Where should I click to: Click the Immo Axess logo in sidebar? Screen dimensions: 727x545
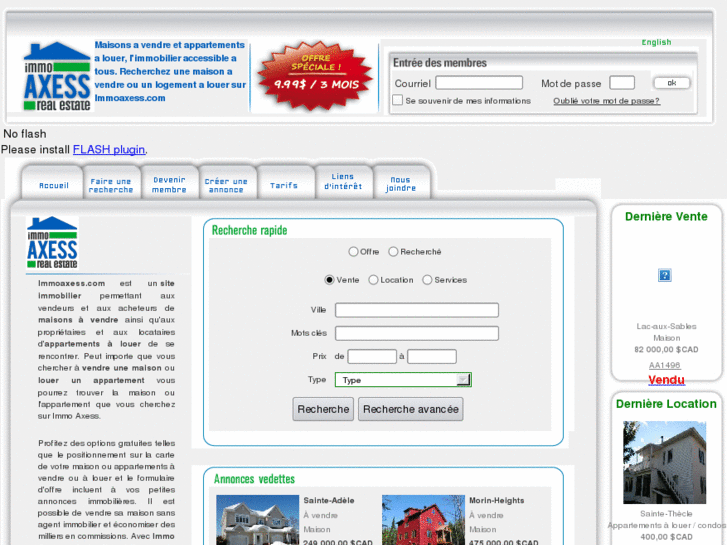click(52, 243)
